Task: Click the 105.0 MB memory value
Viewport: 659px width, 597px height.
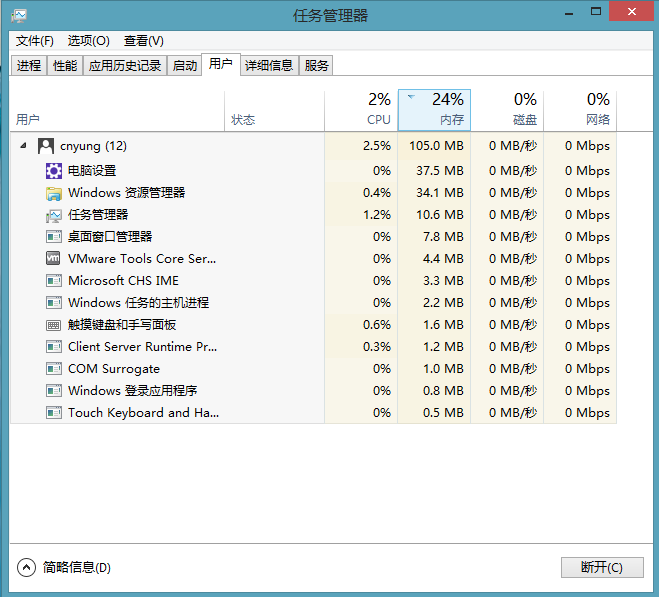Action: click(436, 146)
